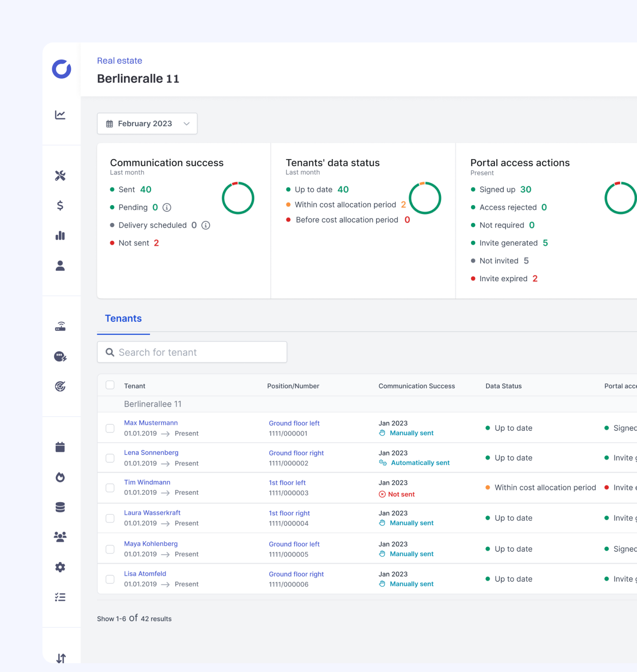Screen dimensions: 637x672
Task: Select the database sidebar icon
Action: coord(60,507)
